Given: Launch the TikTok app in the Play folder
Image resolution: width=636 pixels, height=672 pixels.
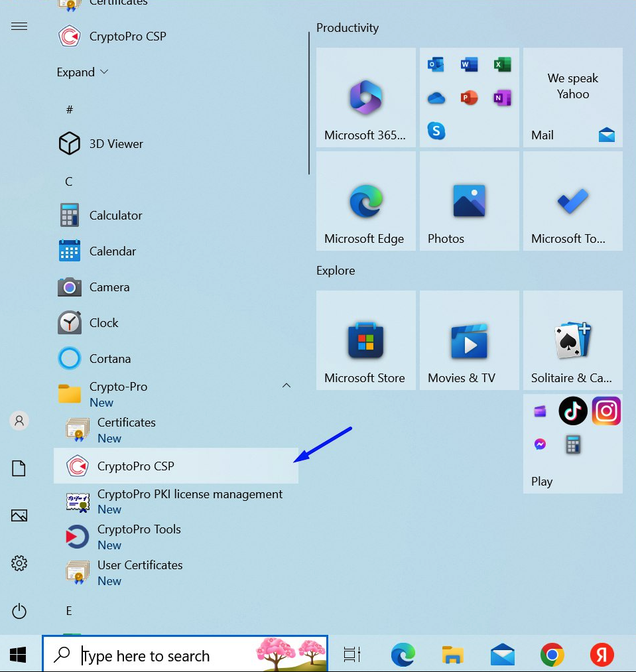Looking at the screenshot, I should (x=573, y=411).
